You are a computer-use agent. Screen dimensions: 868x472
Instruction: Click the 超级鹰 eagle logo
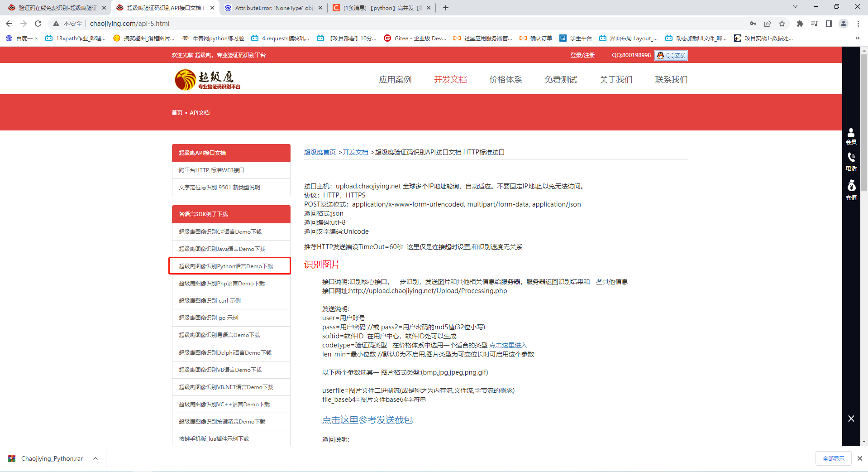point(207,80)
